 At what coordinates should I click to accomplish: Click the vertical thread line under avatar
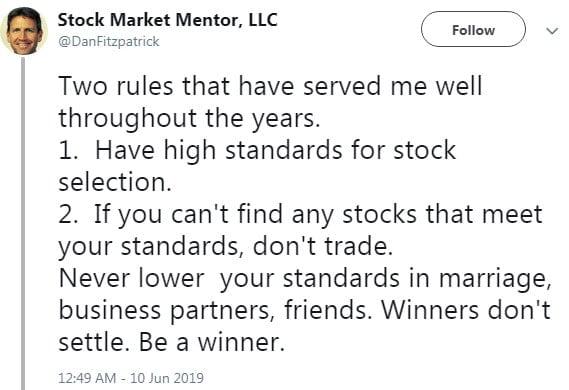coord(23,223)
